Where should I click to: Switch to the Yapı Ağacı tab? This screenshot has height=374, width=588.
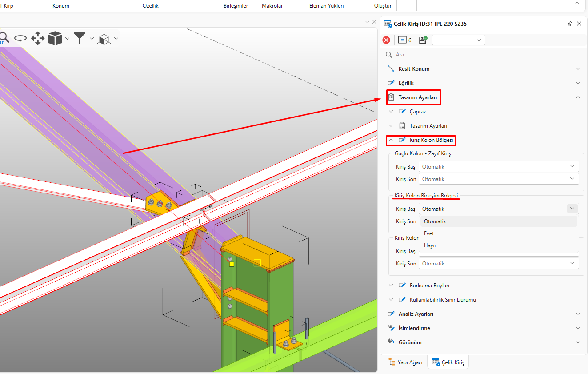[x=405, y=362]
